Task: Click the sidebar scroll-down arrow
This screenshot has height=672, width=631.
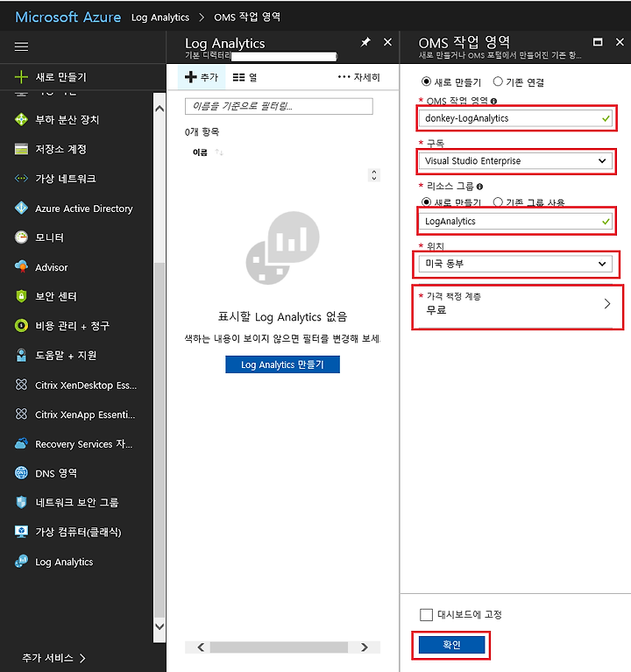Action: tap(160, 626)
